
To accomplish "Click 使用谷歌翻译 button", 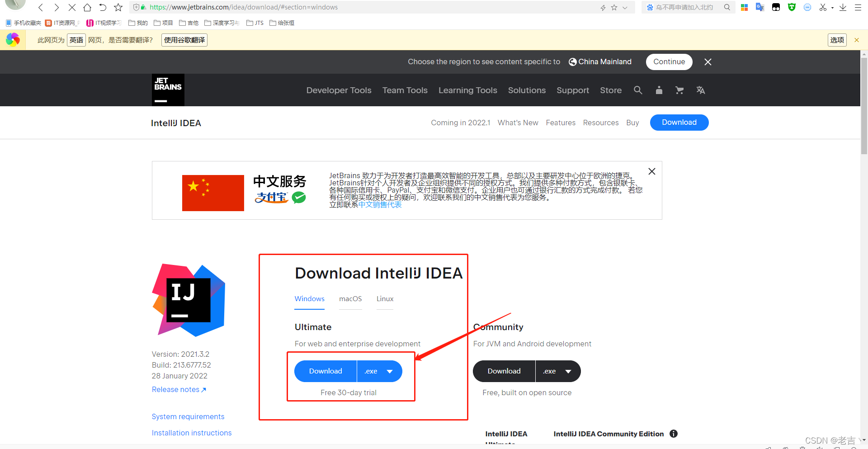I will pos(184,40).
